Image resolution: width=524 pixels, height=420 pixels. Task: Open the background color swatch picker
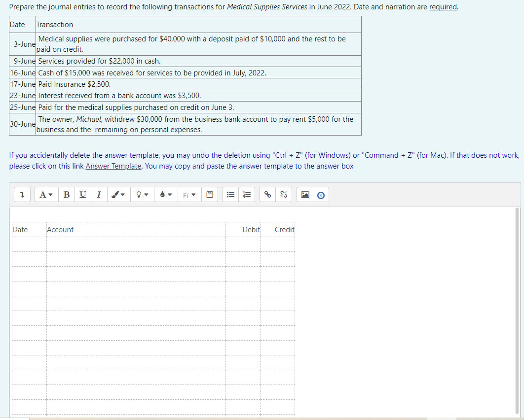click(x=165, y=194)
